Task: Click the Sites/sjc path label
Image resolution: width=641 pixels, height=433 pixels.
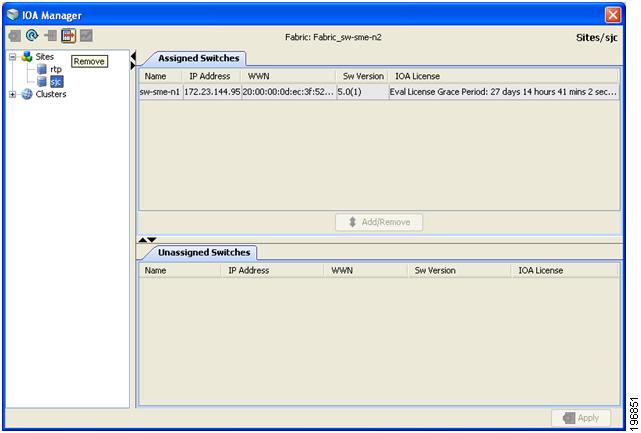Action: 596,38
